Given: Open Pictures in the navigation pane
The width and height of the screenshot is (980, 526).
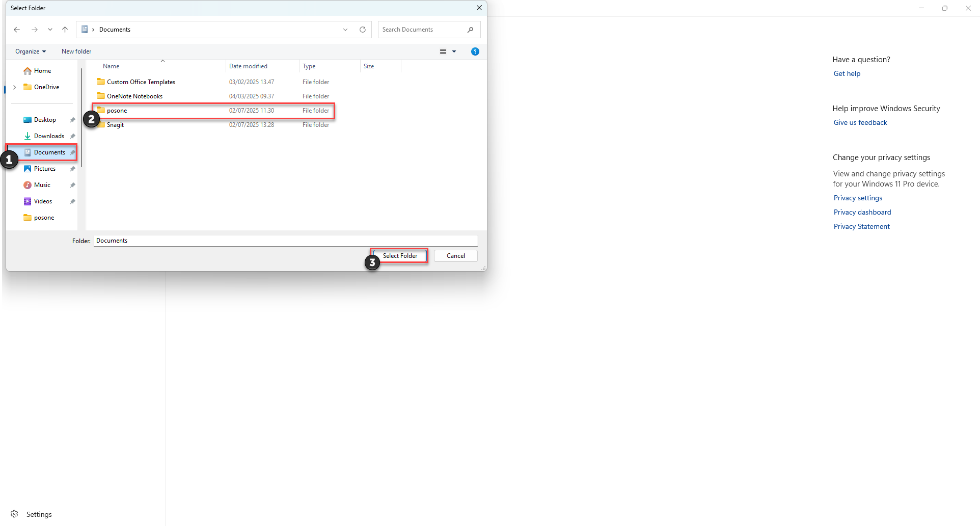Looking at the screenshot, I should tap(44, 169).
